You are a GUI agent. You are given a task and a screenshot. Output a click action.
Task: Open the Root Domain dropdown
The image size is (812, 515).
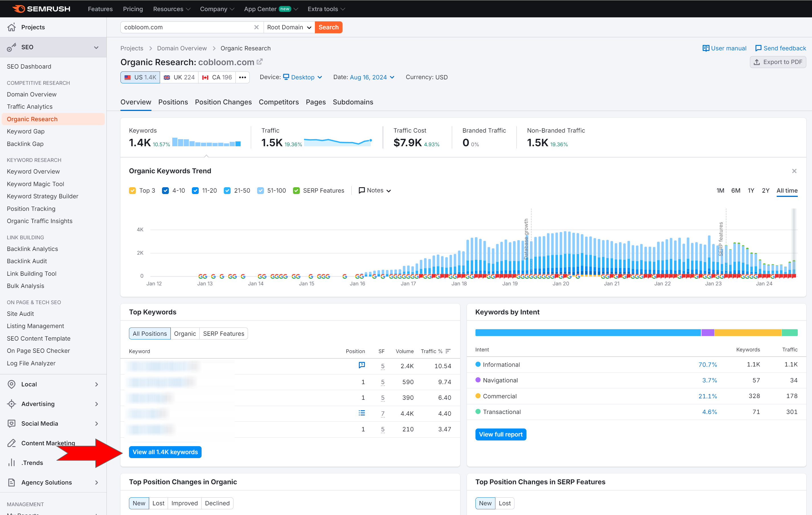pyautogui.click(x=289, y=27)
